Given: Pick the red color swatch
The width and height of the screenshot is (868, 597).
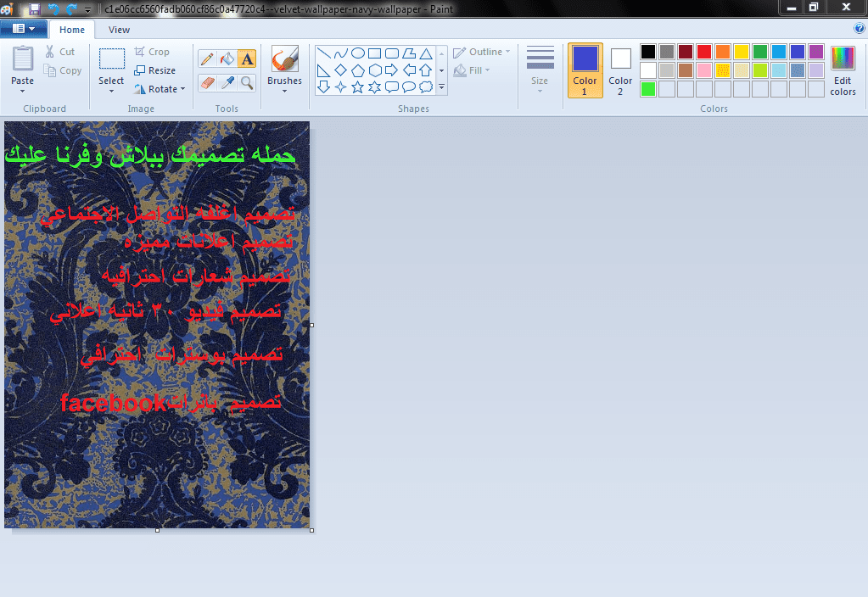Looking at the screenshot, I should point(704,52).
